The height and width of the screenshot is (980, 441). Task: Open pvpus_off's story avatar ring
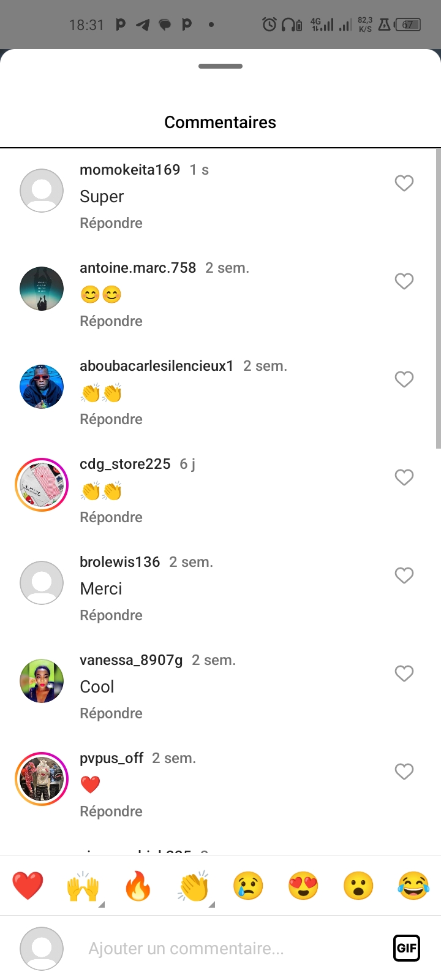coord(42,779)
